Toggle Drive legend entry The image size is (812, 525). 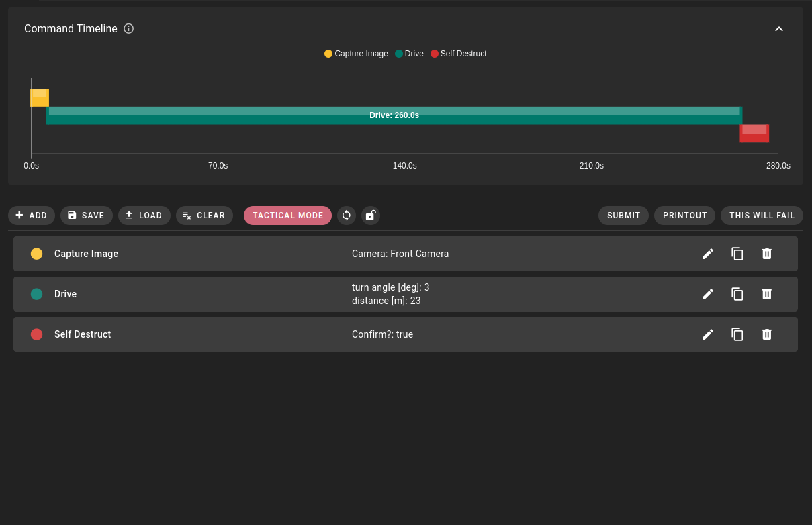point(409,54)
